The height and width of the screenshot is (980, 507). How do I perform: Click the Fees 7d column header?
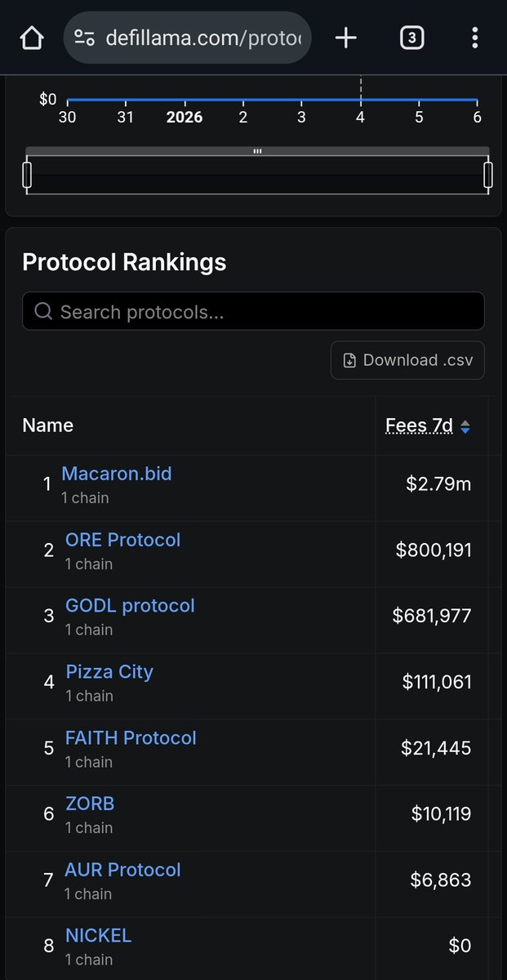coord(419,425)
